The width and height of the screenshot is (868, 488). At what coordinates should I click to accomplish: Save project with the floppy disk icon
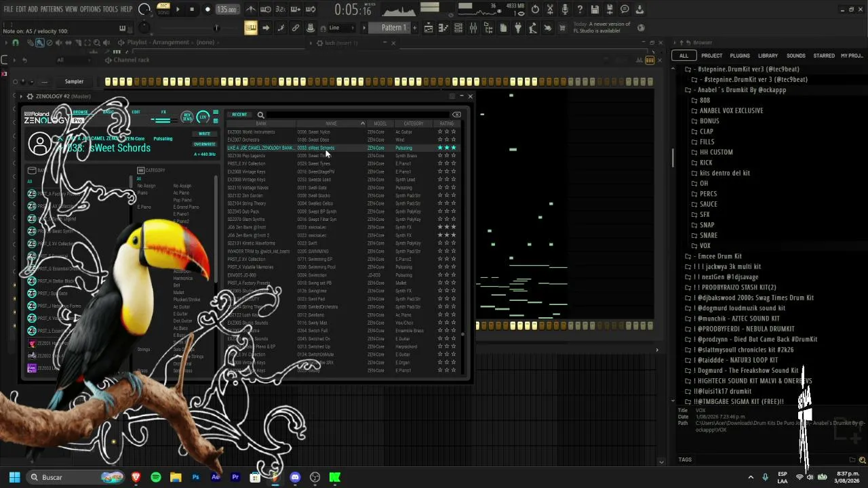pos(595,9)
